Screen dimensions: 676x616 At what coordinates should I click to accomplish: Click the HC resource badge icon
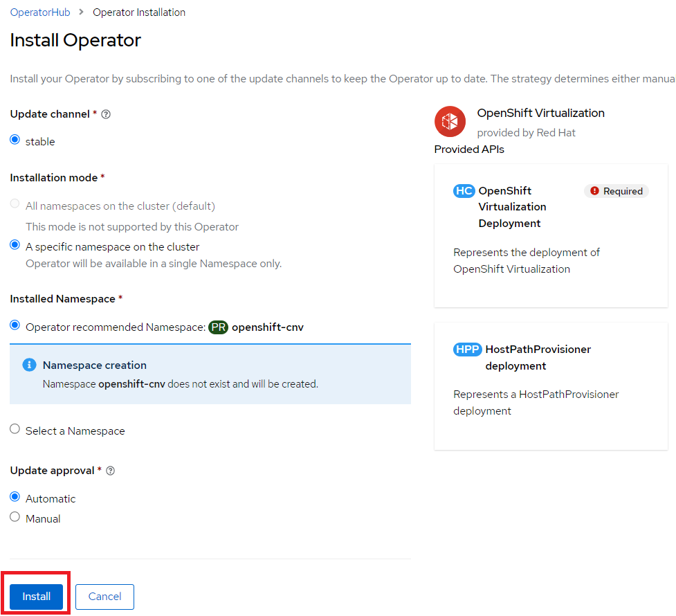[x=464, y=190]
